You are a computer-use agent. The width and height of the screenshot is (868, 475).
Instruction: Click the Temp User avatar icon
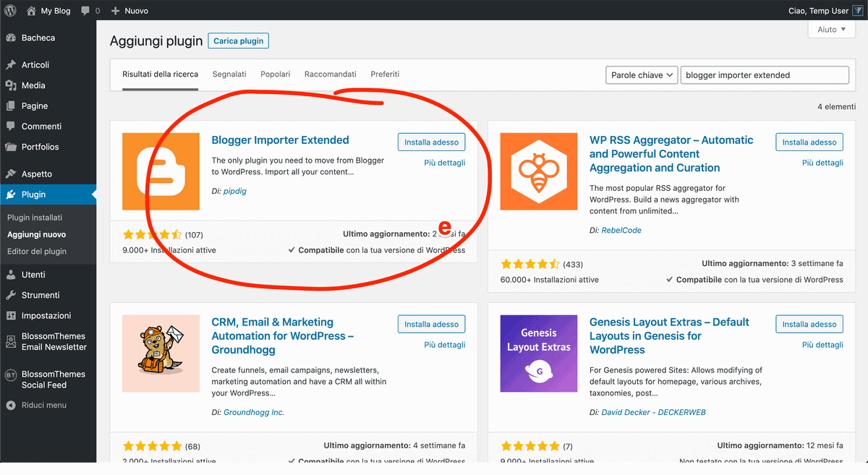pyautogui.click(x=857, y=11)
